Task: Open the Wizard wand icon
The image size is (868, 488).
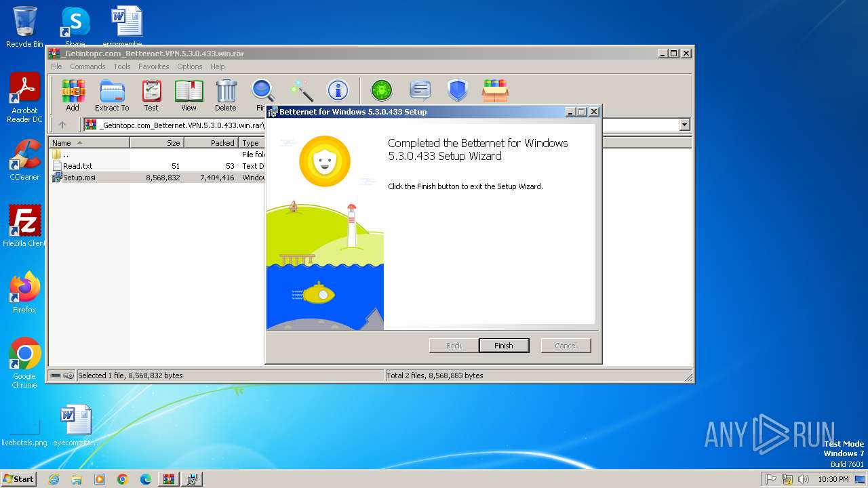Action: point(301,90)
